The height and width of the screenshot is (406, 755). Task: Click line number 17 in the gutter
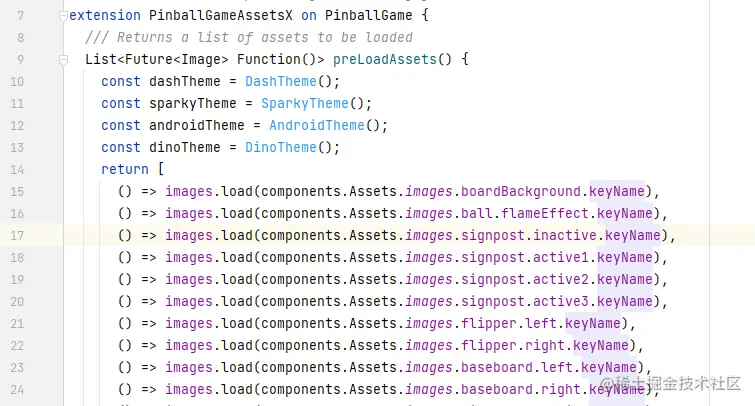coord(17,236)
